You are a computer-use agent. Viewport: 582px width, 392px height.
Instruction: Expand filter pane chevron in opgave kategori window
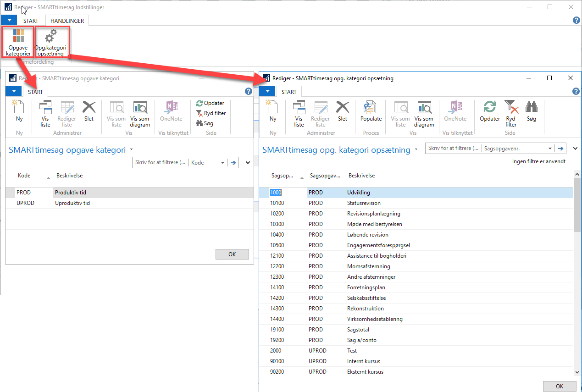pos(248,162)
